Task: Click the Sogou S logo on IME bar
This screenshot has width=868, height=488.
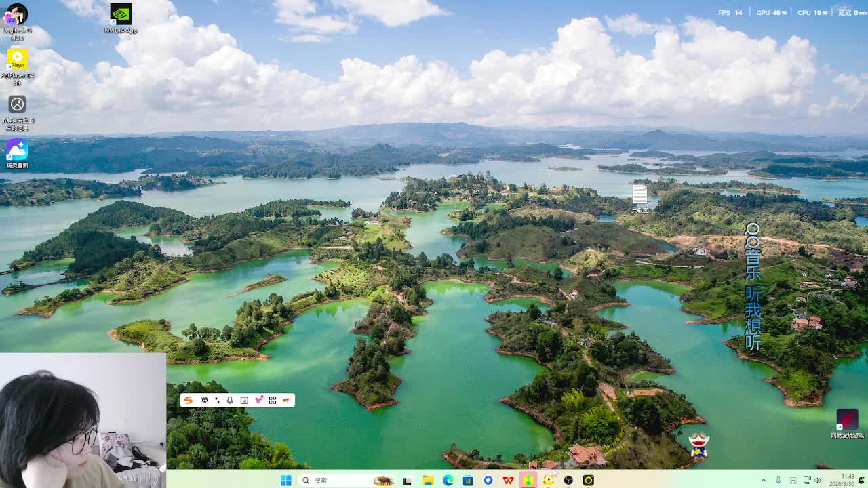Action: (x=189, y=400)
